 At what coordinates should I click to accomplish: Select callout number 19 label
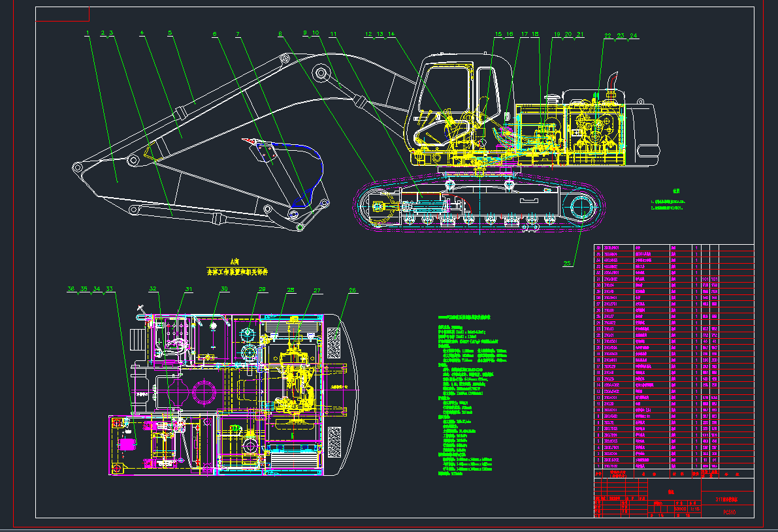click(x=557, y=34)
